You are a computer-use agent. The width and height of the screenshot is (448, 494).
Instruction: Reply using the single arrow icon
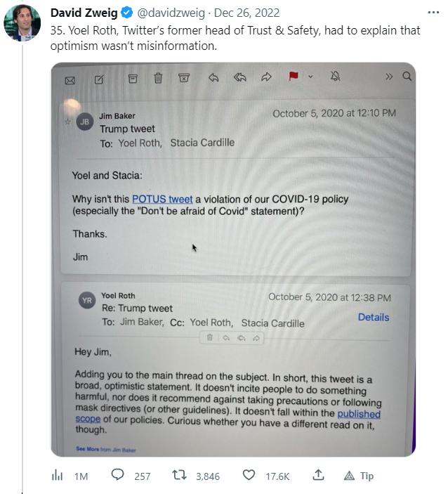213,78
